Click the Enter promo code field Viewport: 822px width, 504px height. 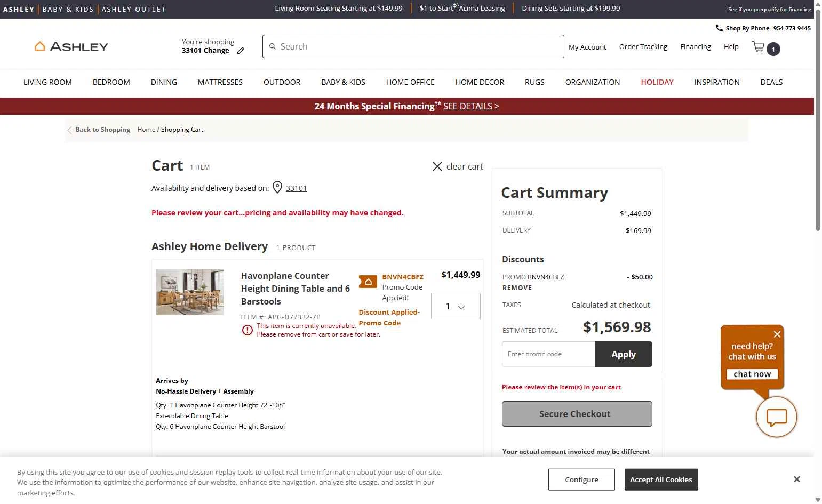coord(548,354)
